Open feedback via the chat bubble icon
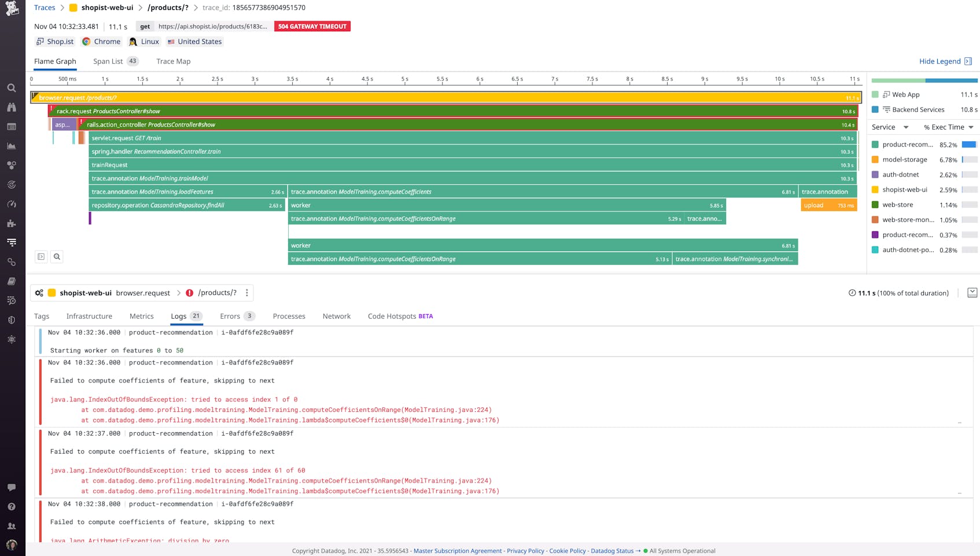The width and height of the screenshot is (980, 556). coord(11,487)
